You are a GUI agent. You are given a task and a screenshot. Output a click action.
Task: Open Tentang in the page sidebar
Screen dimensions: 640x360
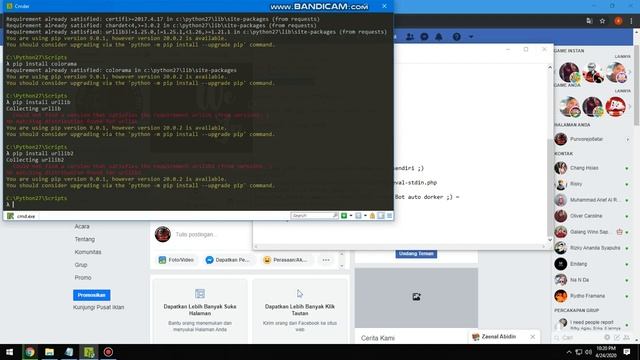tap(84, 239)
